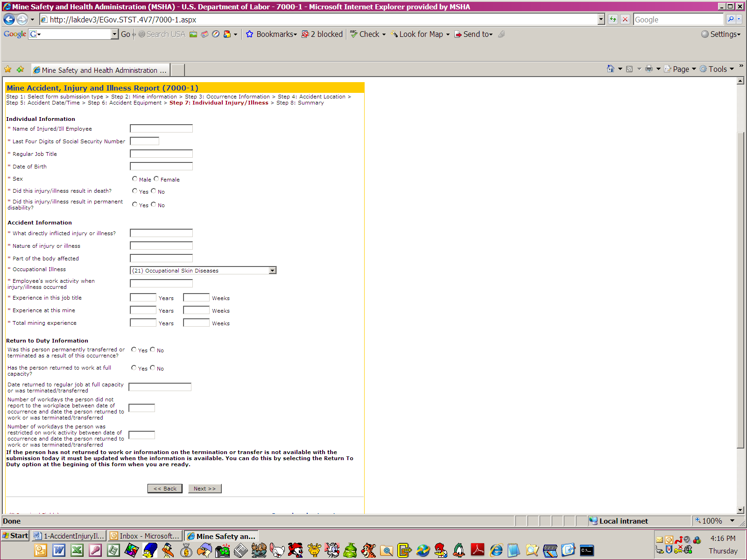Click the Google search magnifier icon
This screenshot has width=747, height=560.
point(731,19)
